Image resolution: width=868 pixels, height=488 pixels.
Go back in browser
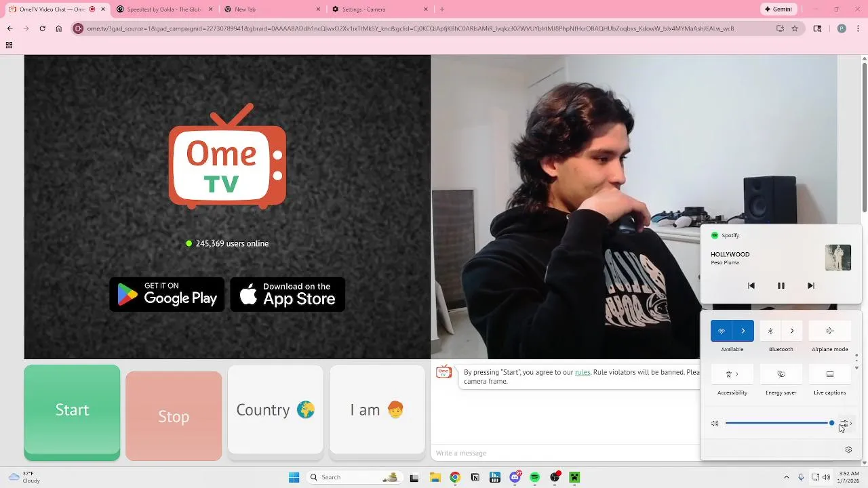pos(9,28)
